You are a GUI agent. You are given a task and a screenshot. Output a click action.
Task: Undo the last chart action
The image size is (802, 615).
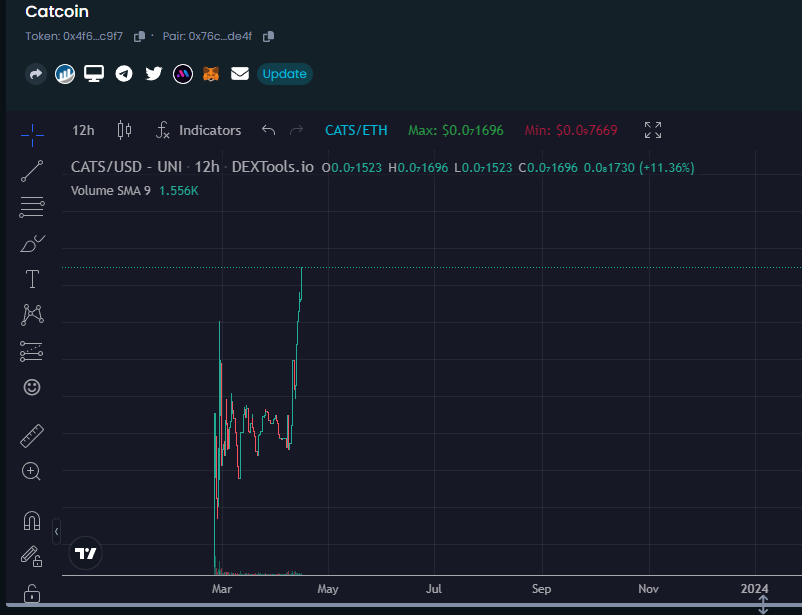(x=269, y=130)
